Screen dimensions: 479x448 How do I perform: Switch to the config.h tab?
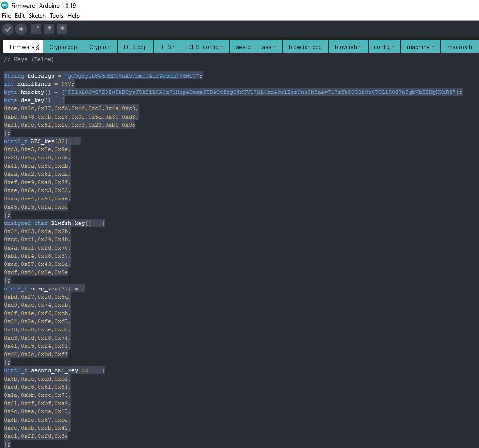coord(384,46)
